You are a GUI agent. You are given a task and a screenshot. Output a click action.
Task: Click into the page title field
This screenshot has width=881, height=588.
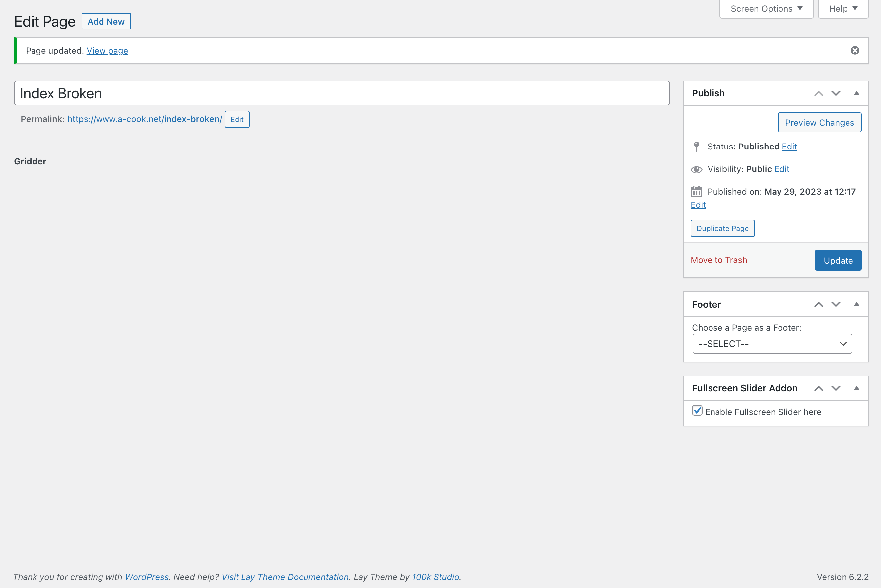341,93
